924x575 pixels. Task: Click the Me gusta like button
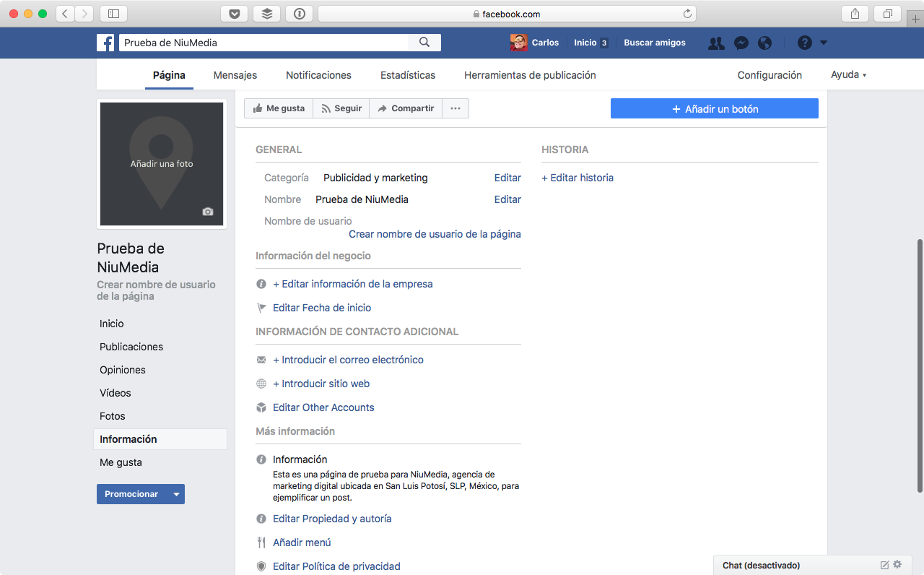point(279,108)
